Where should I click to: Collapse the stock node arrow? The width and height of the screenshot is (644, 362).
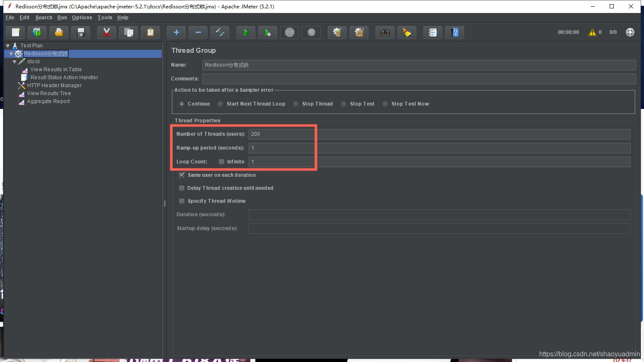pos(15,62)
